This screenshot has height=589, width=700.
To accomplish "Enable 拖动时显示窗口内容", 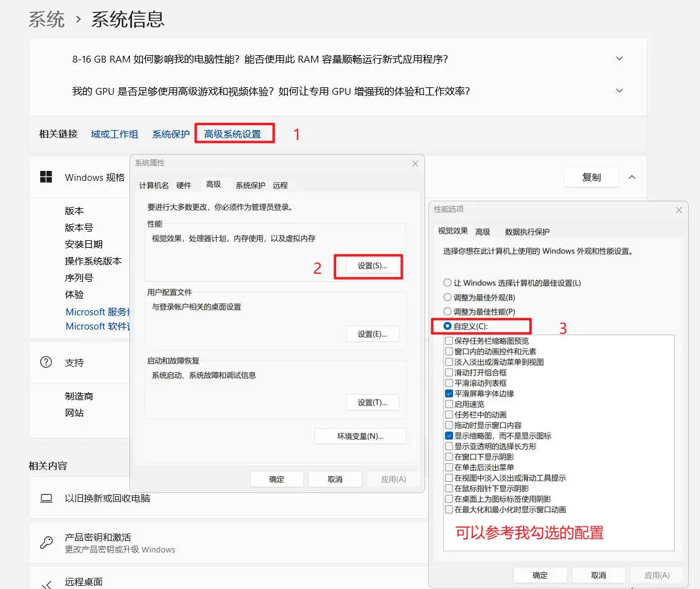I will tap(447, 424).
